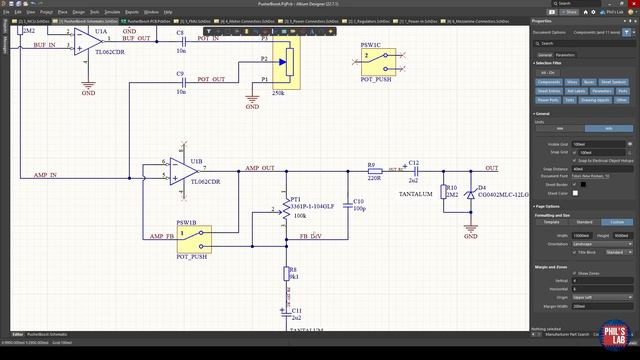Open the Simulate menu

(x=112, y=12)
